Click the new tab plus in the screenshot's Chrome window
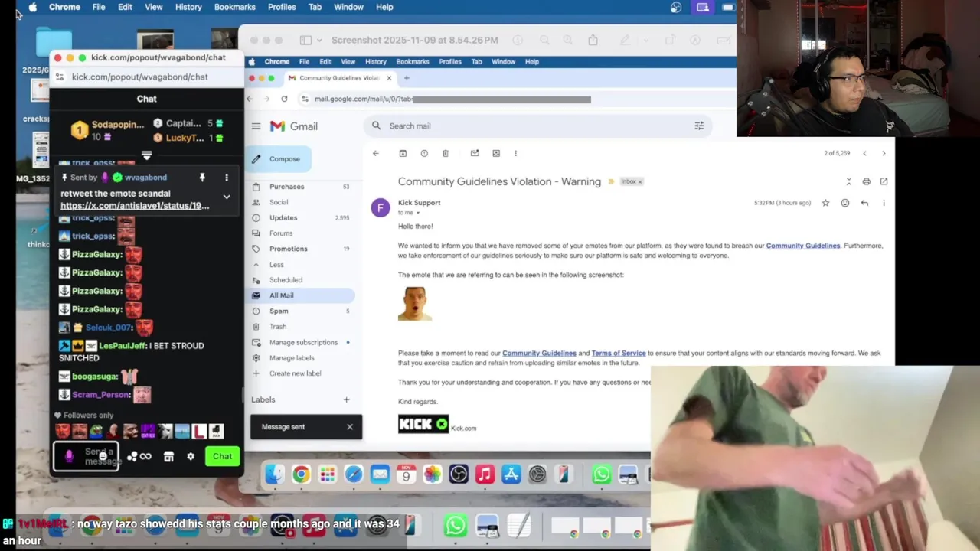The width and height of the screenshot is (980, 551). tap(407, 78)
